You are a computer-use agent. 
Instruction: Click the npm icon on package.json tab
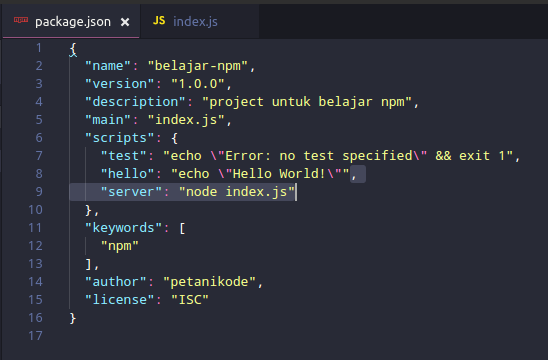point(21,20)
